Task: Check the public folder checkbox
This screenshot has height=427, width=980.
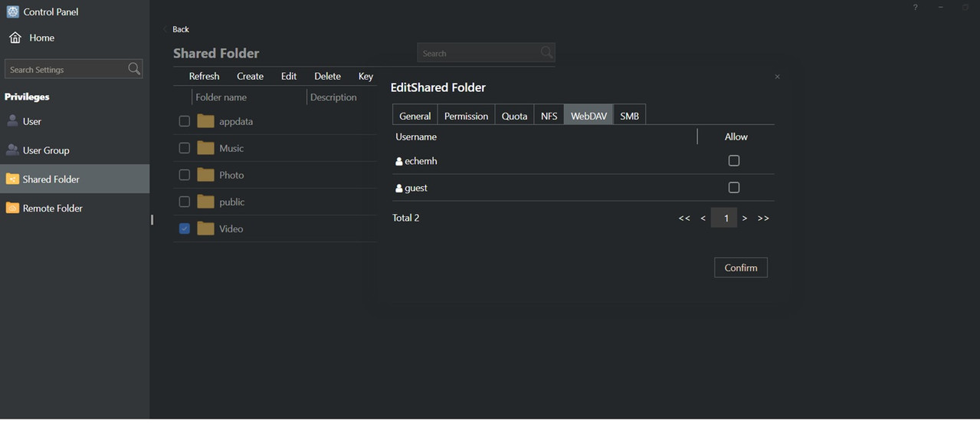Action: click(x=185, y=202)
